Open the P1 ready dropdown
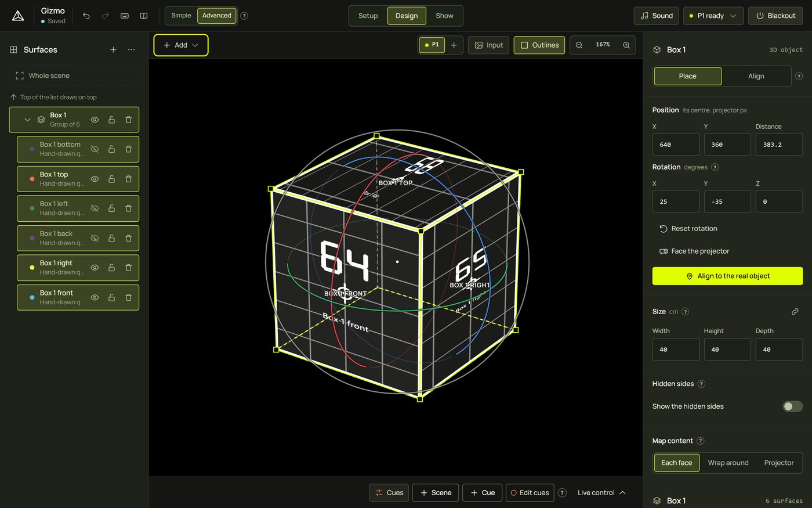Image resolution: width=812 pixels, height=508 pixels. pyautogui.click(x=713, y=16)
